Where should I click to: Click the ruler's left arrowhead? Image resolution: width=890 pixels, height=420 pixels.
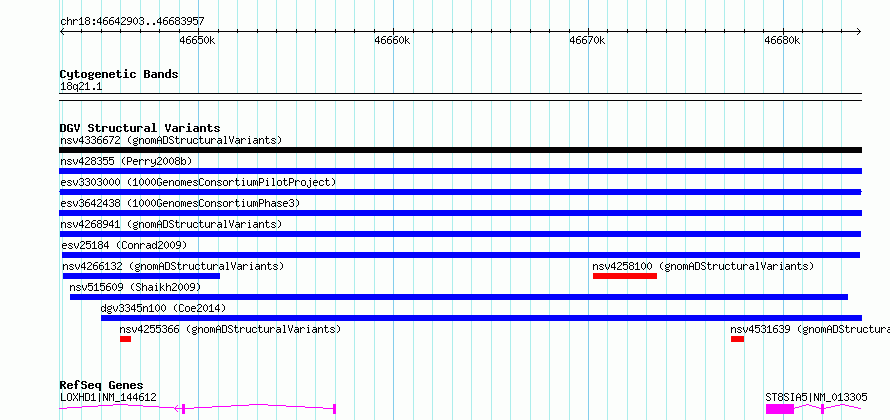click(x=62, y=32)
